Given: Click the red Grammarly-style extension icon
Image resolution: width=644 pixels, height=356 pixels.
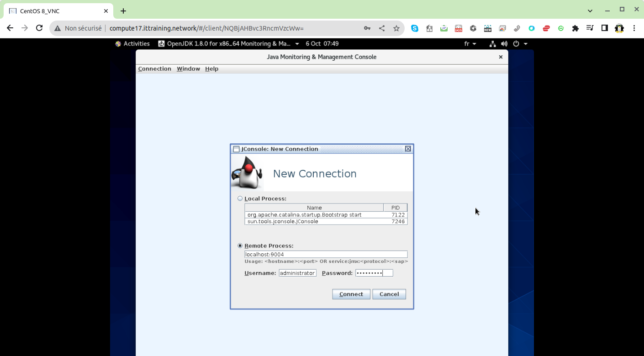Looking at the screenshot, I should point(546,28).
